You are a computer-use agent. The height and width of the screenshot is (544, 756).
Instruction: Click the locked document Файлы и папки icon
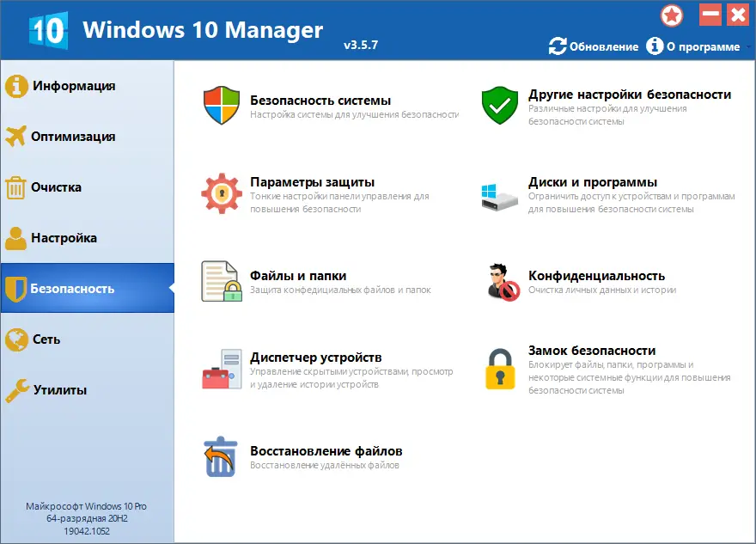pos(222,281)
